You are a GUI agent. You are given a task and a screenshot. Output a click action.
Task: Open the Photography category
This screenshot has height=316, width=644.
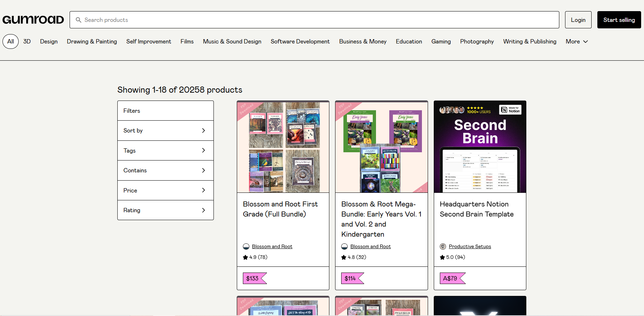477,42
